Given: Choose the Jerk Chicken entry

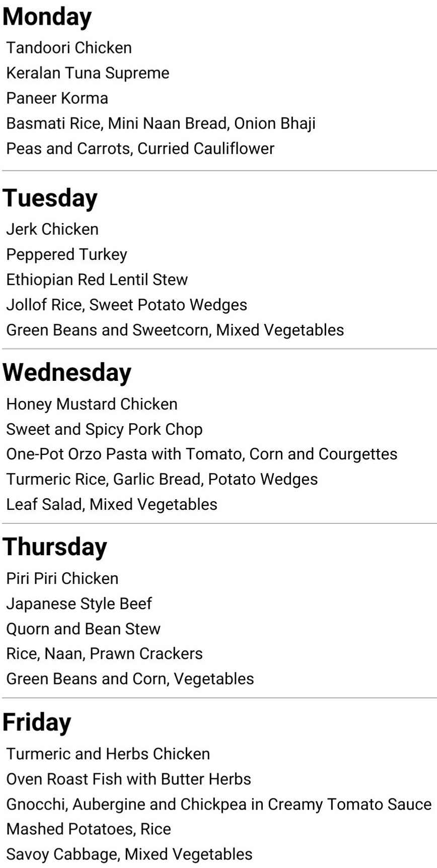Looking at the screenshot, I should [x=52, y=229].
